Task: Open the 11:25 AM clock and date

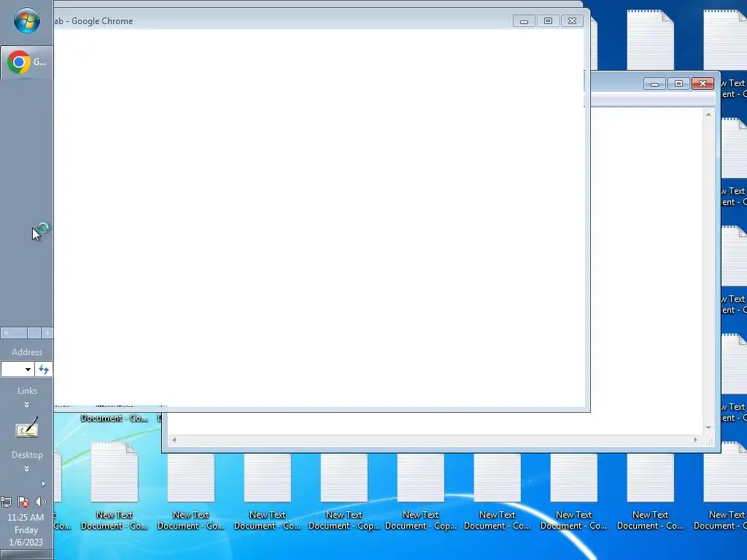Action: [x=26, y=529]
